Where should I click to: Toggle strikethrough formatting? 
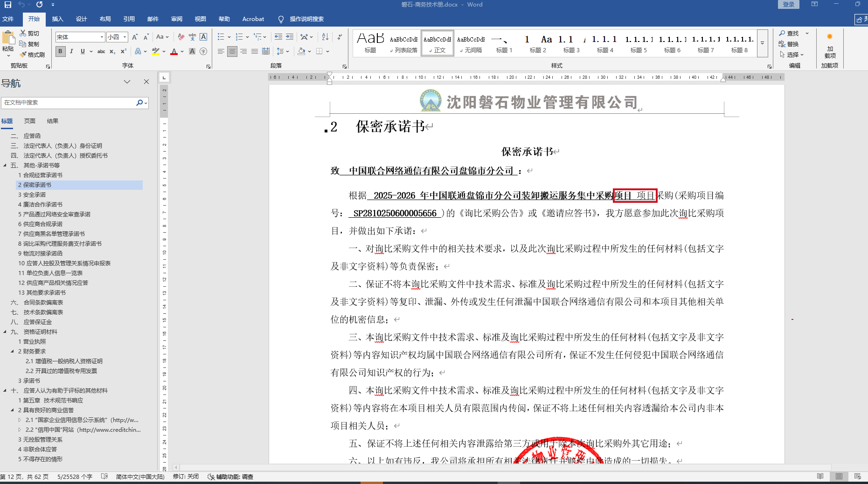[101, 51]
